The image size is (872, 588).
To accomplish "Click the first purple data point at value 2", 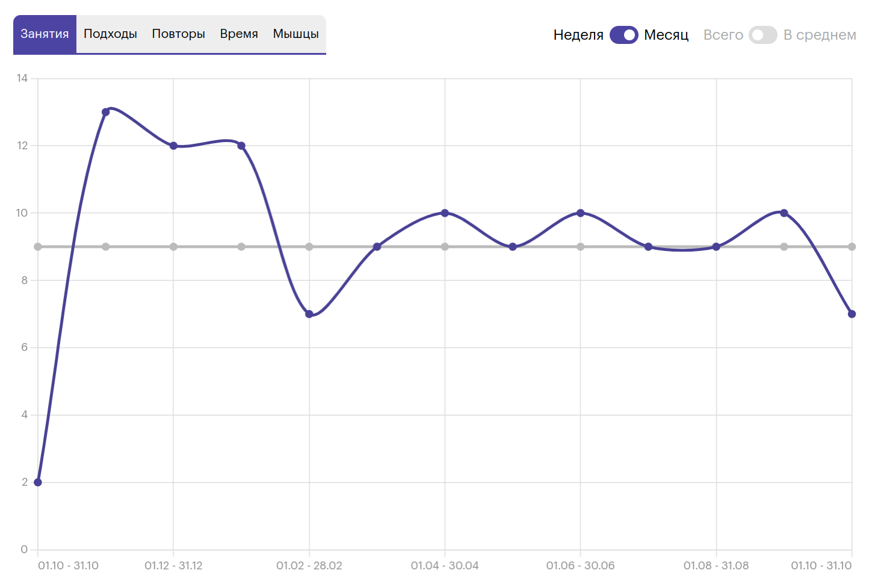I will point(38,482).
